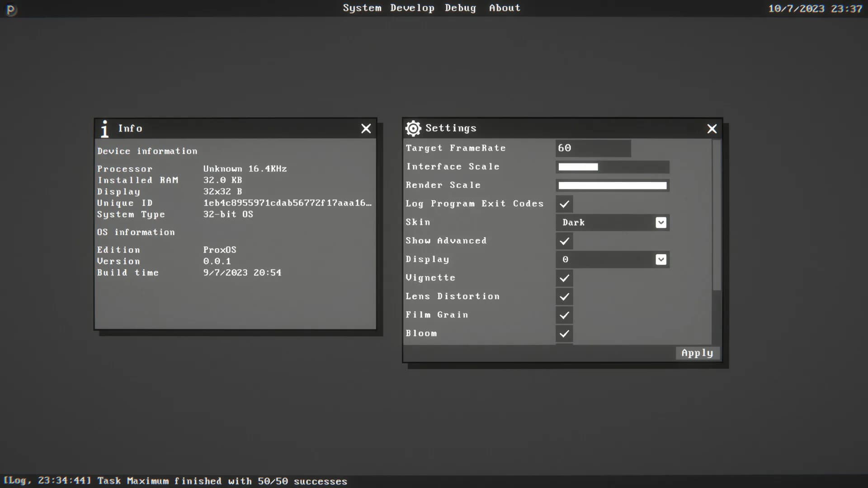Apply the settings changes

(697, 353)
